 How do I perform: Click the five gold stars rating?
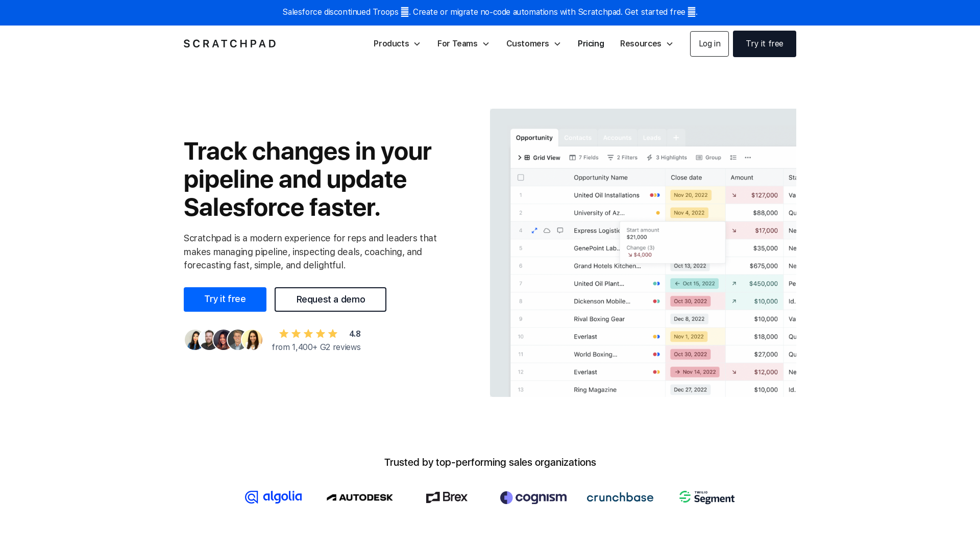point(308,334)
